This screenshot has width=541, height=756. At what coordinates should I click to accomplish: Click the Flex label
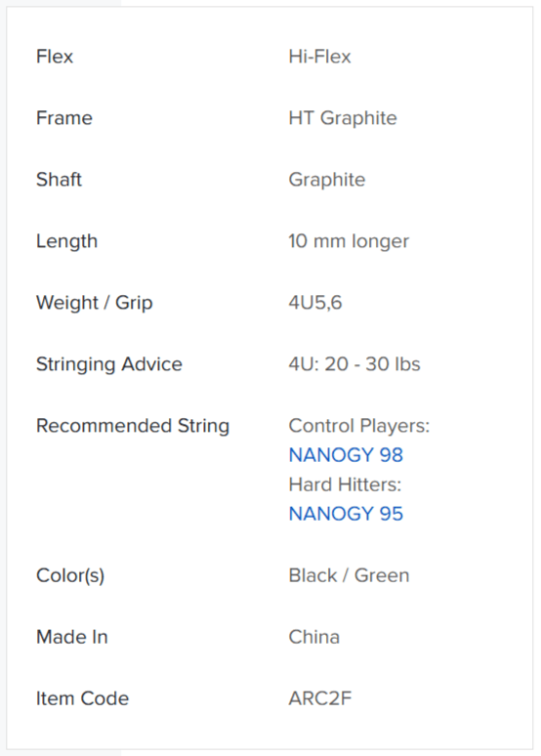tap(55, 57)
